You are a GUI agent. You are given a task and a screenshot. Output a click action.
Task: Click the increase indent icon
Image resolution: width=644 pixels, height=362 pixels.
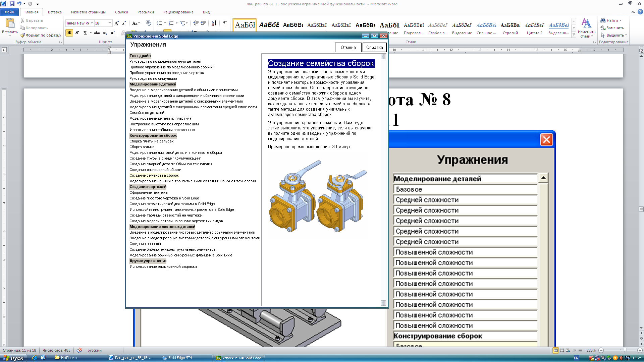click(x=203, y=23)
